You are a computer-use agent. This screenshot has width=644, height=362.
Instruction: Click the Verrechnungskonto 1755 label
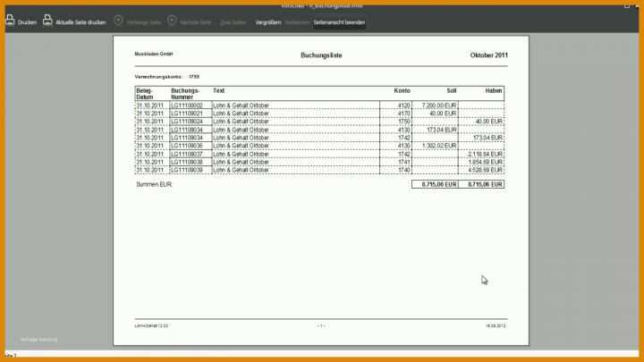[166, 77]
